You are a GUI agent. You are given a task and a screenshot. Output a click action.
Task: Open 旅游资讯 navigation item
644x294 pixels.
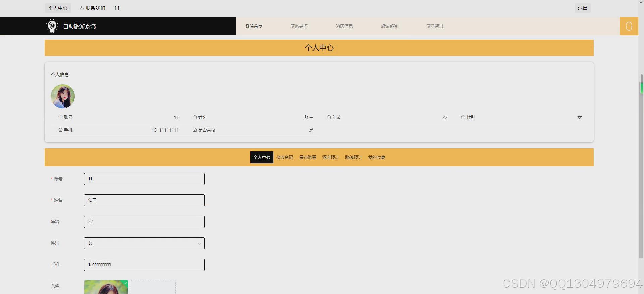click(x=435, y=26)
